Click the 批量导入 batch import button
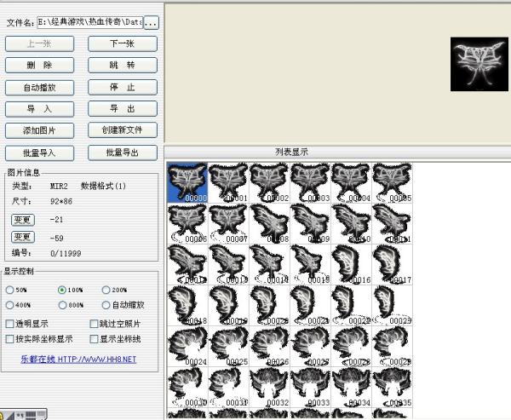This screenshot has height=420, width=511. [x=40, y=152]
